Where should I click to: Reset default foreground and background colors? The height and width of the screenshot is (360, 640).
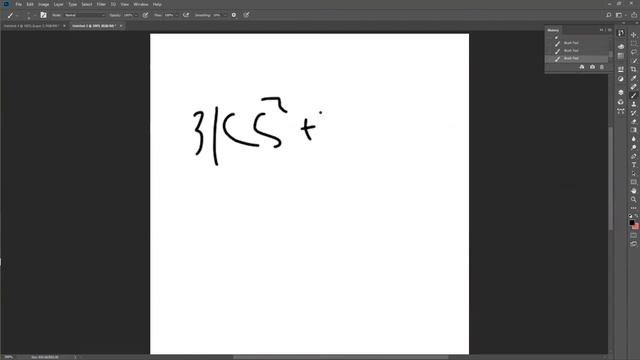(x=631, y=216)
